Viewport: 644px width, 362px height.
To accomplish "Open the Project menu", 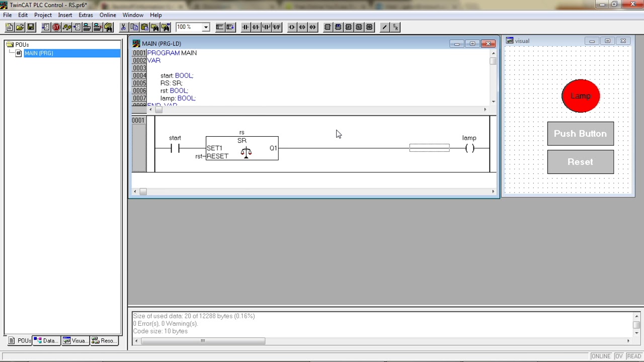I will click(43, 15).
